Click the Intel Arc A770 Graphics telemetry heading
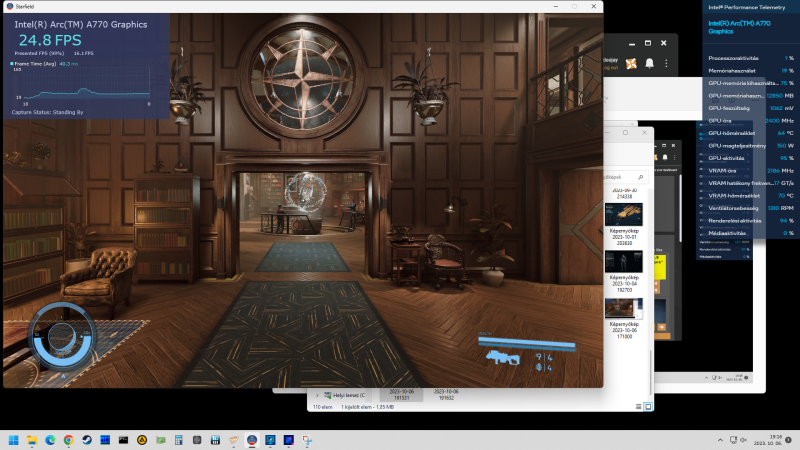Screen dimensions: 800x450 [739, 27]
